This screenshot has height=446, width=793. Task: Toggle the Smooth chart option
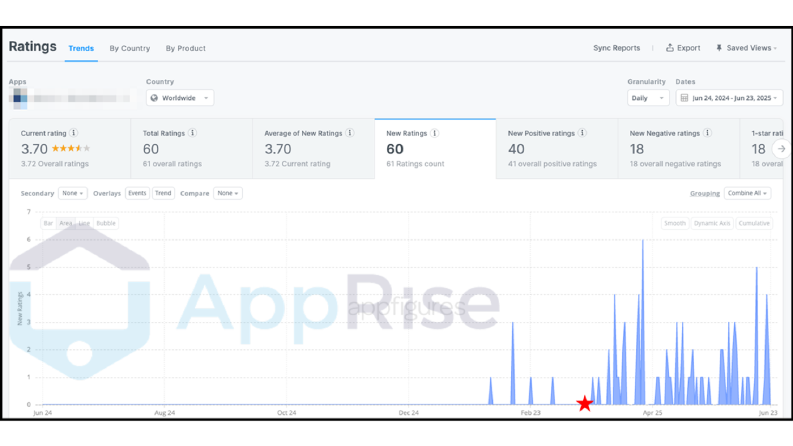pyautogui.click(x=675, y=223)
